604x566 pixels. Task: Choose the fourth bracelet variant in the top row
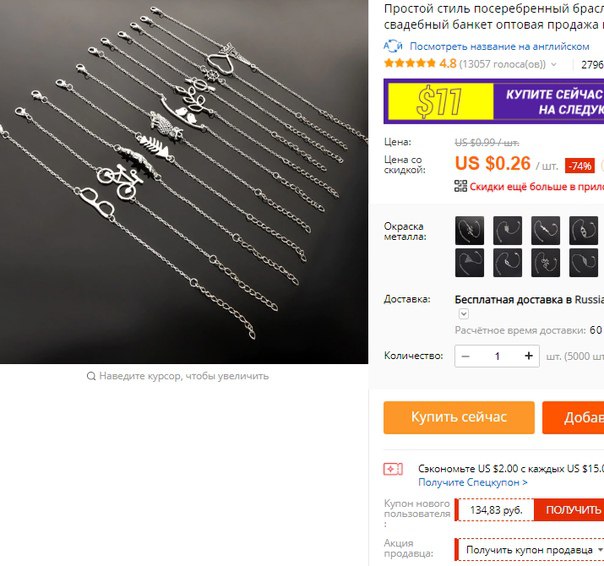(584, 230)
